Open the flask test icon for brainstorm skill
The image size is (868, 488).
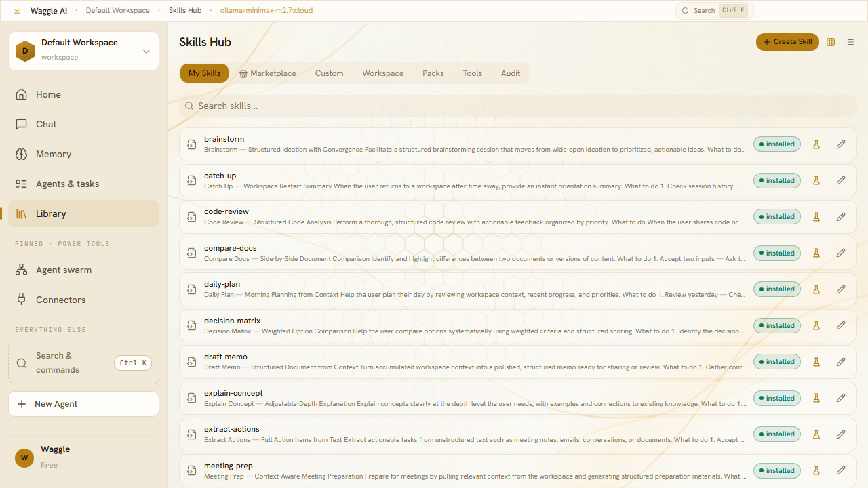pos(816,144)
